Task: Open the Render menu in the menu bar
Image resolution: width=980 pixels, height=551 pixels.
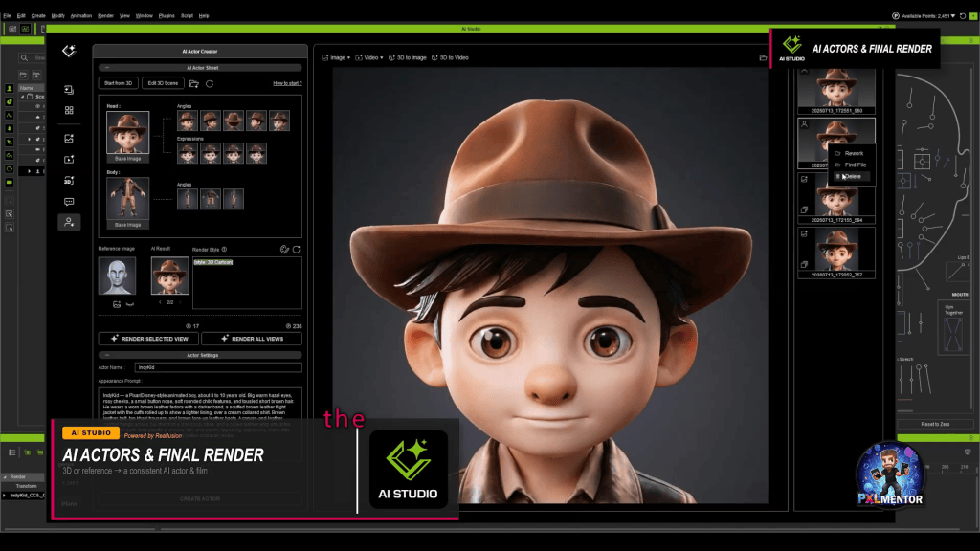Action: pyautogui.click(x=105, y=15)
